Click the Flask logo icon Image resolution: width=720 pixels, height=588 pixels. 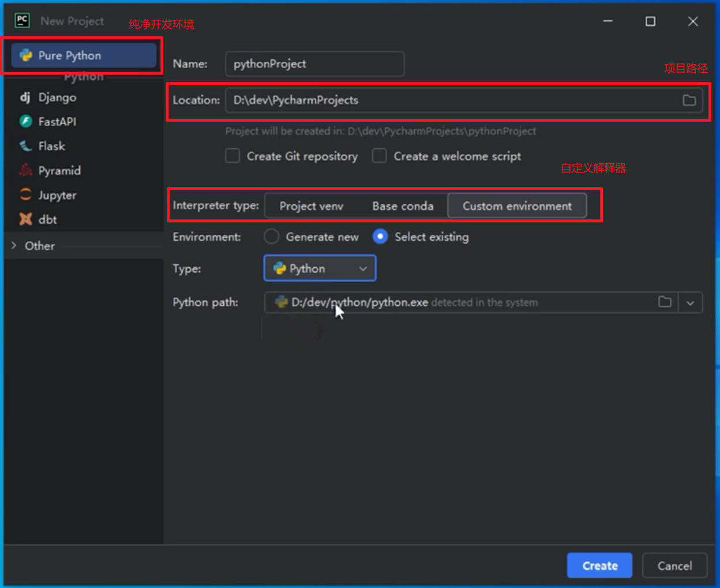pos(25,146)
